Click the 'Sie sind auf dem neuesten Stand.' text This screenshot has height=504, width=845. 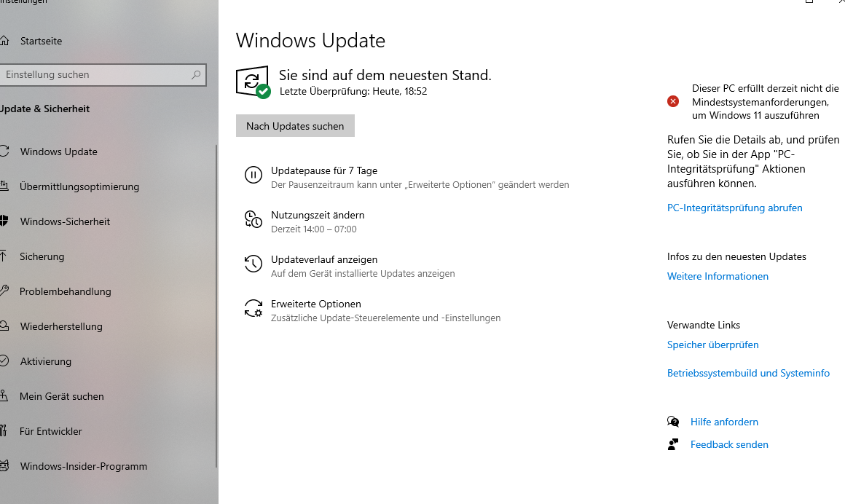pyautogui.click(x=385, y=75)
